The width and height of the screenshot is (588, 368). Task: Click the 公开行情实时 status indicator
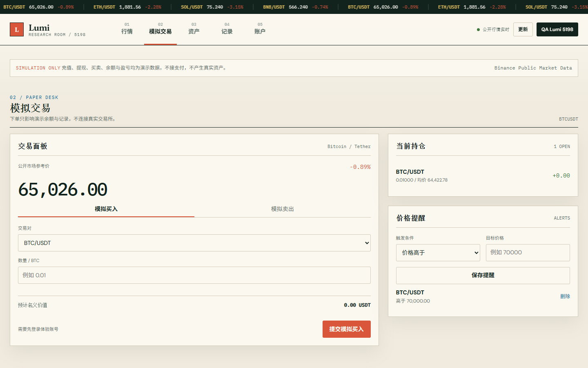tap(493, 29)
